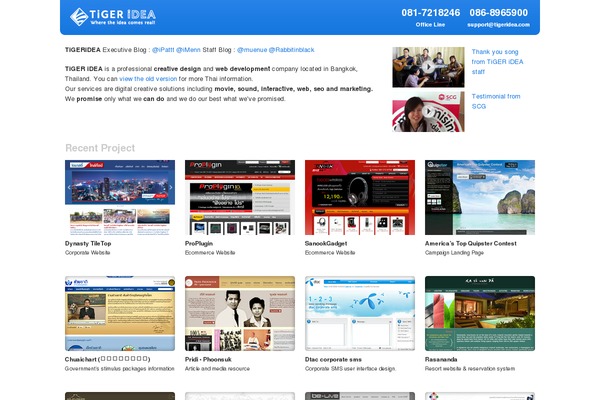Follow the 'view the old version' link
This screenshot has width=600, height=400.
pos(148,79)
